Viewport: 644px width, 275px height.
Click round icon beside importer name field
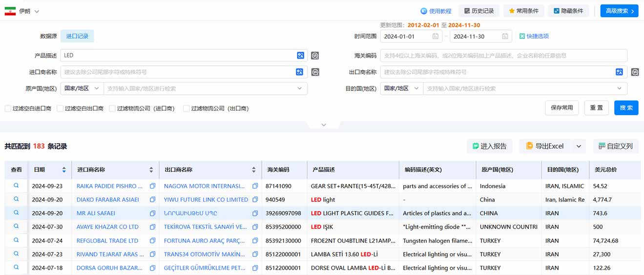315,72
